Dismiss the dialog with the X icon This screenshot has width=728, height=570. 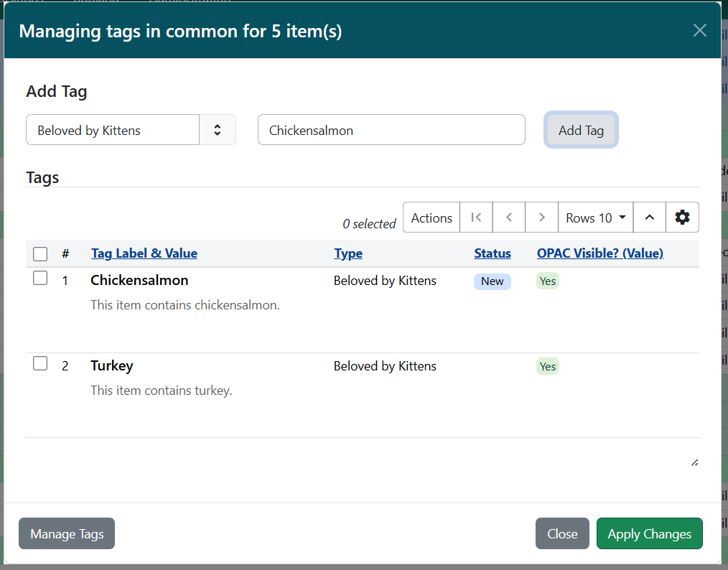[699, 30]
